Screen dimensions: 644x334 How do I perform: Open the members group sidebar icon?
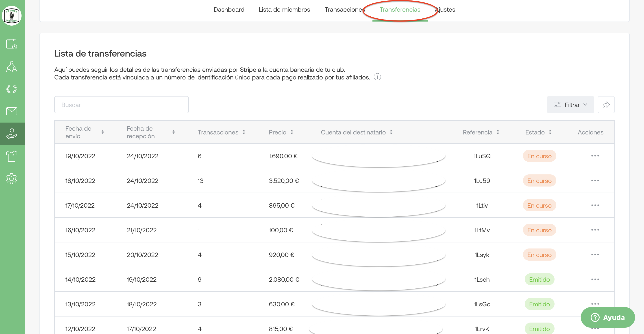coord(11,66)
